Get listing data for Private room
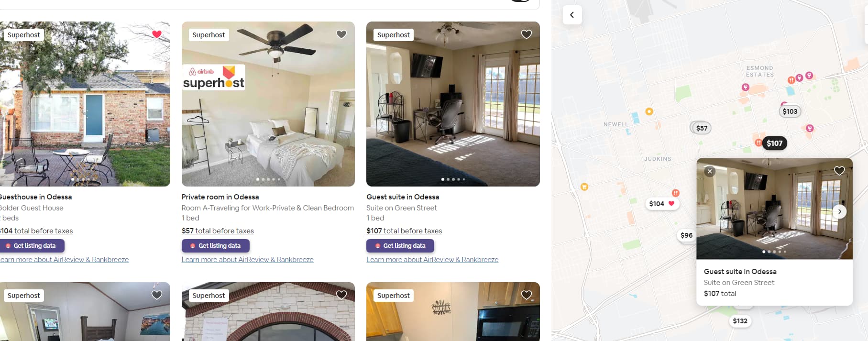The width and height of the screenshot is (868, 341). pos(216,246)
